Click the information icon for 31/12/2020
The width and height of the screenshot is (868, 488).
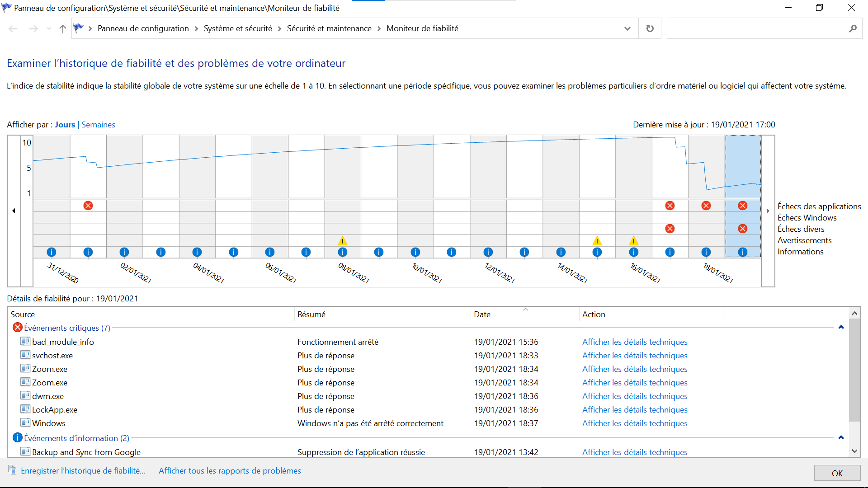[x=52, y=252]
